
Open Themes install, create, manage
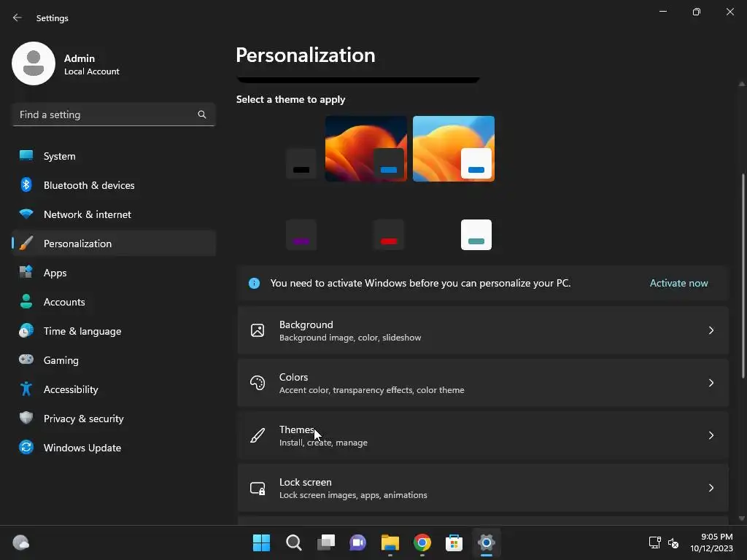pyautogui.click(x=483, y=435)
